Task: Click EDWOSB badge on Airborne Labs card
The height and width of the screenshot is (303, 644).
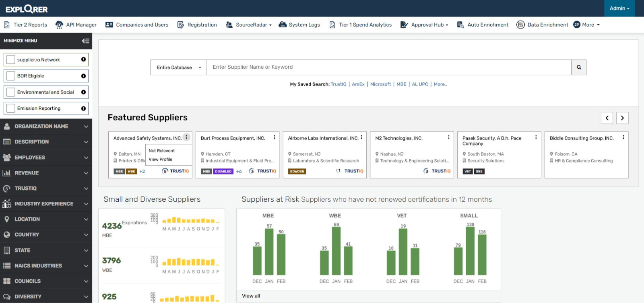Action: click(297, 172)
